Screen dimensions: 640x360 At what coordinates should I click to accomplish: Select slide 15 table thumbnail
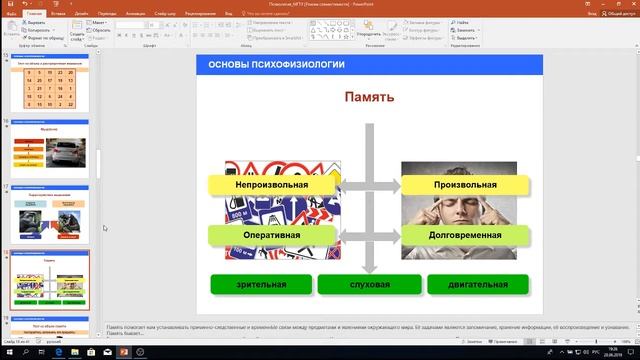[x=49, y=83]
